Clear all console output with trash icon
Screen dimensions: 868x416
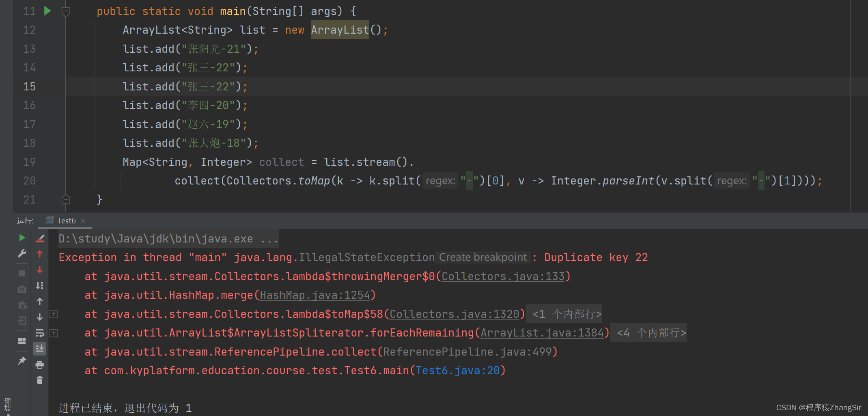click(40, 380)
